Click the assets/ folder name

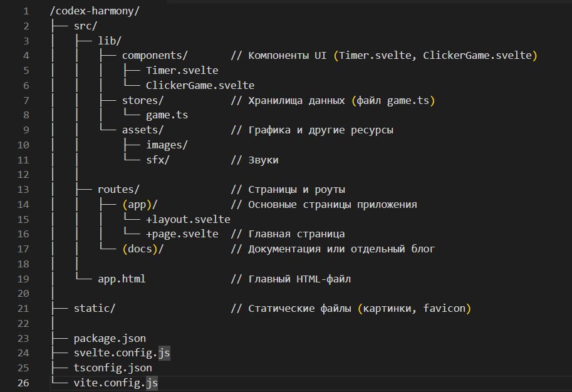click(143, 130)
